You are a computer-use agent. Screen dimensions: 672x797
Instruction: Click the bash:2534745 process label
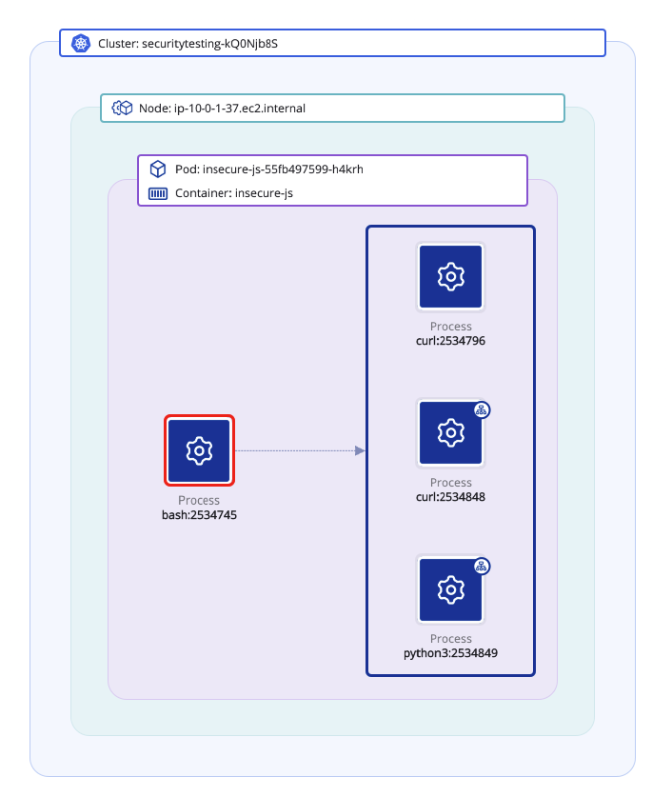click(199, 514)
